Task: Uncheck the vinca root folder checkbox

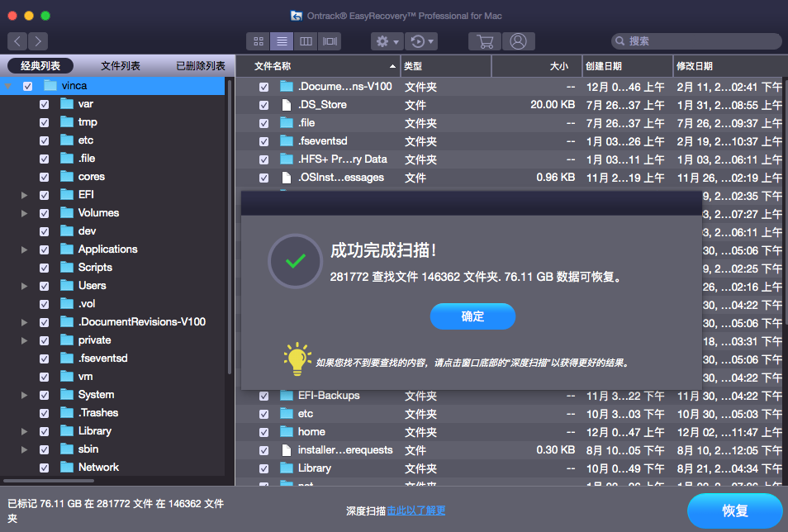Action: click(x=27, y=85)
